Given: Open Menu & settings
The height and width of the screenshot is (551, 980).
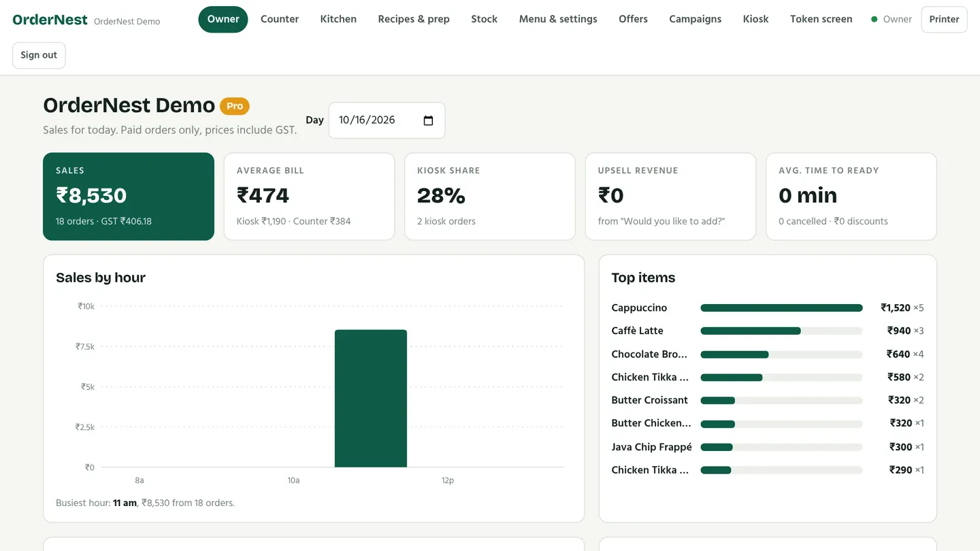Looking at the screenshot, I should click(x=558, y=19).
